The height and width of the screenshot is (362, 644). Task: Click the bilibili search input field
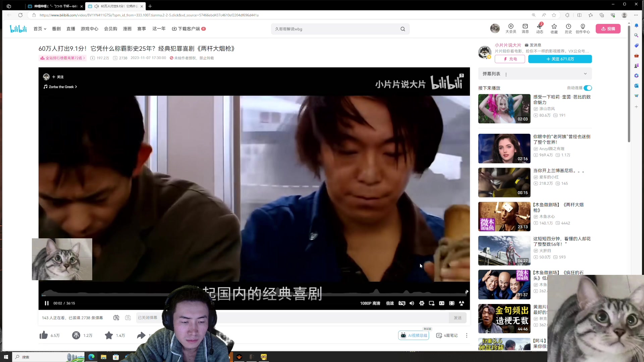coord(335,29)
